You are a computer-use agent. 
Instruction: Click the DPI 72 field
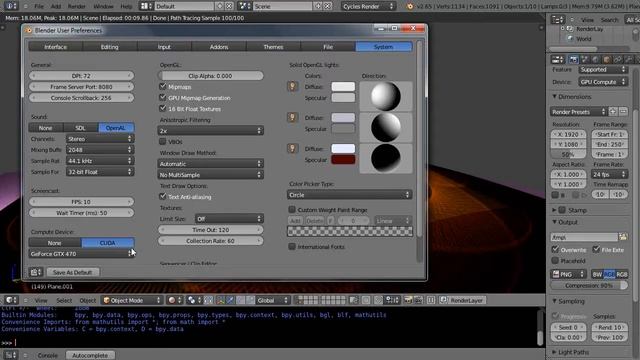(x=81, y=76)
